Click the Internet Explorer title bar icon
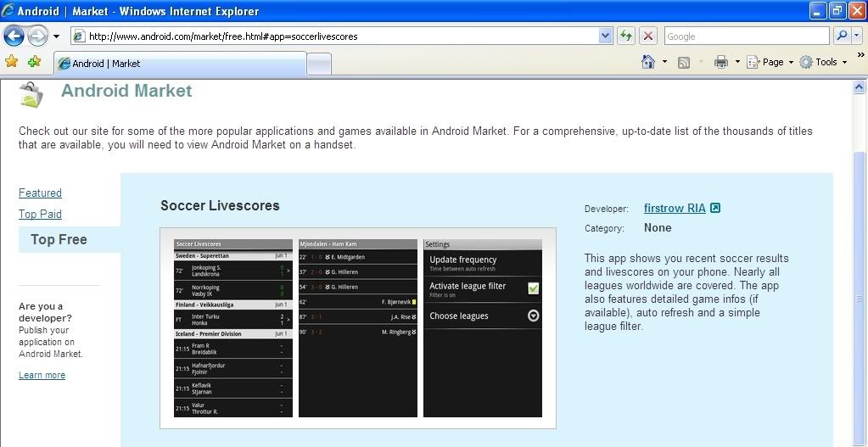The width and height of the screenshot is (868, 447). (x=8, y=10)
